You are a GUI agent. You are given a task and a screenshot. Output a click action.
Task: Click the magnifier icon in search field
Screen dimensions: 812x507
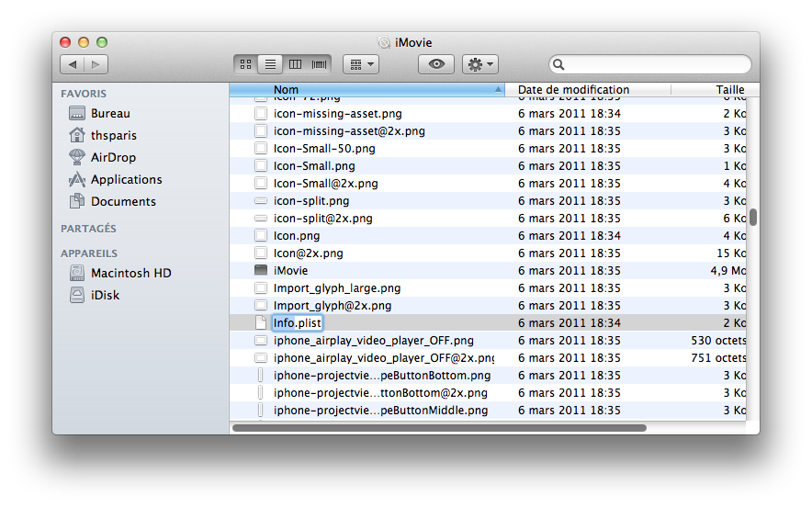[558, 64]
